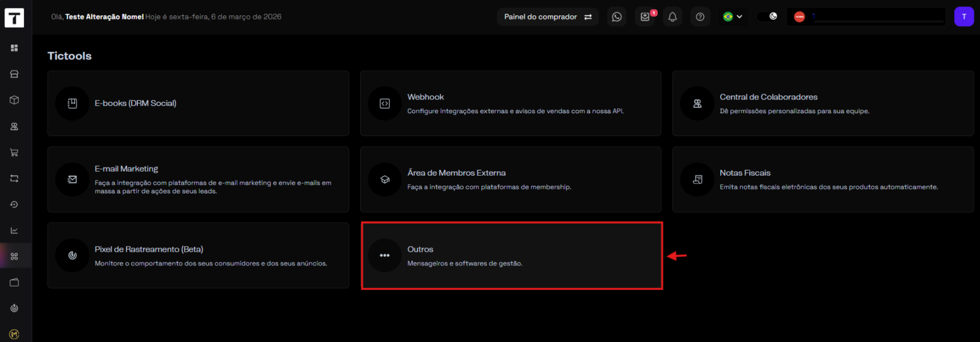Open the Notas Fiscais card
The image size is (980, 342).
pyautogui.click(x=823, y=180)
